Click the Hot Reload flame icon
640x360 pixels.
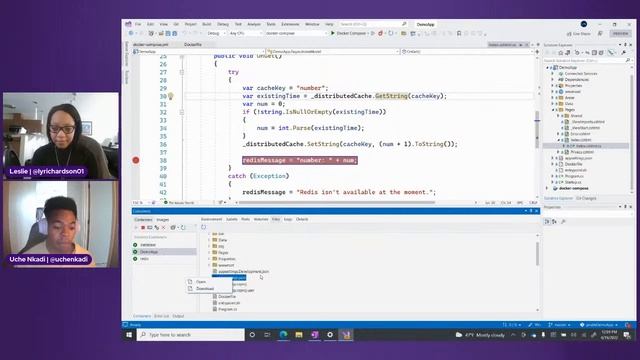[380, 33]
